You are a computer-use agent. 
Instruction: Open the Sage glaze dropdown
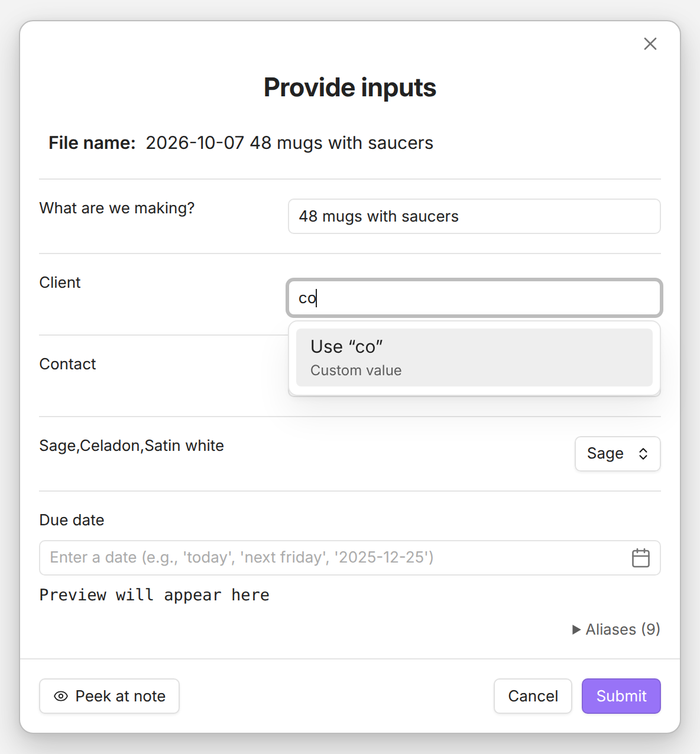pyautogui.click(x=617, y=454)
